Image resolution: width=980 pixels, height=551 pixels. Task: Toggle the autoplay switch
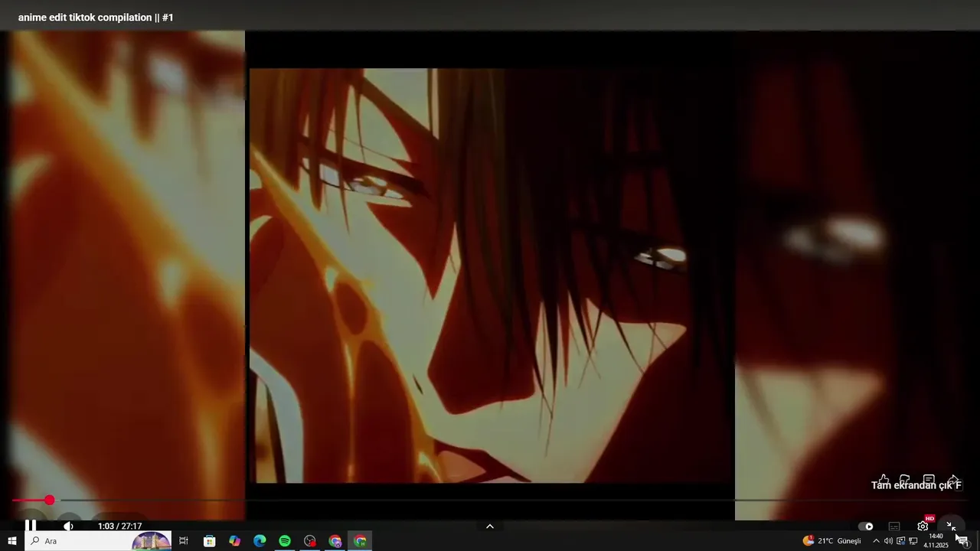pyautogui.click(x=866, y=526)
